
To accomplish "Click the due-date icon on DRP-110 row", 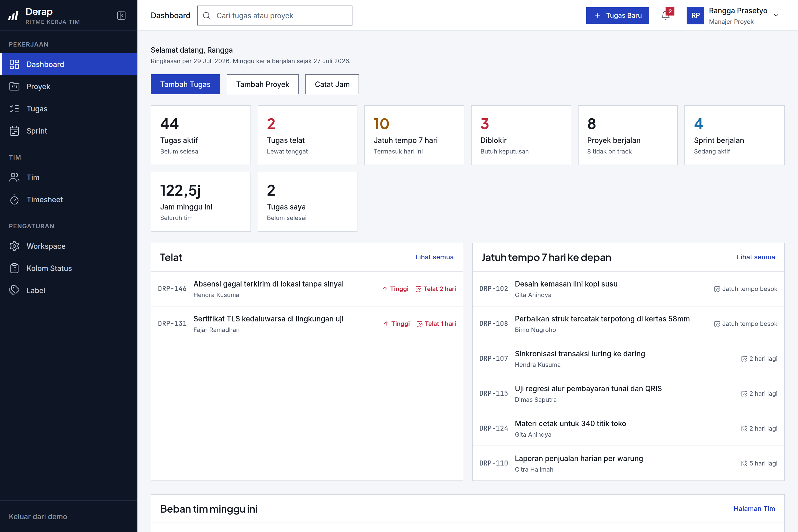I will [x=744, y=464].
